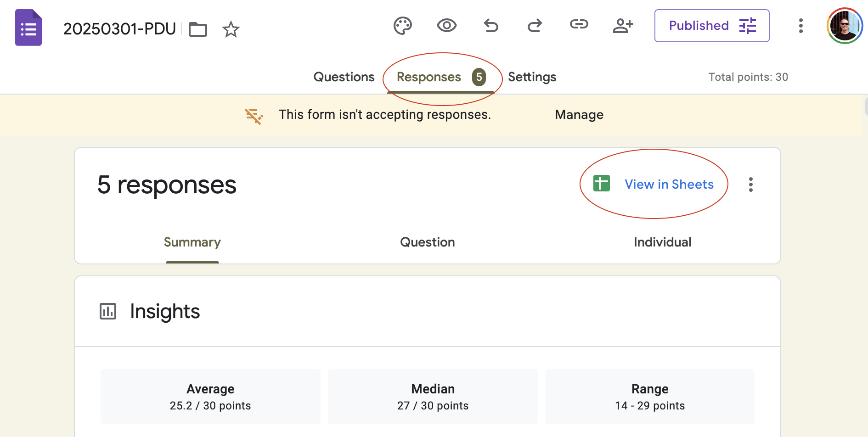Click the Average 25.2 / 30 points card
Image resolution: width=868 pixels, height=437 pixels.
[210, 397]
